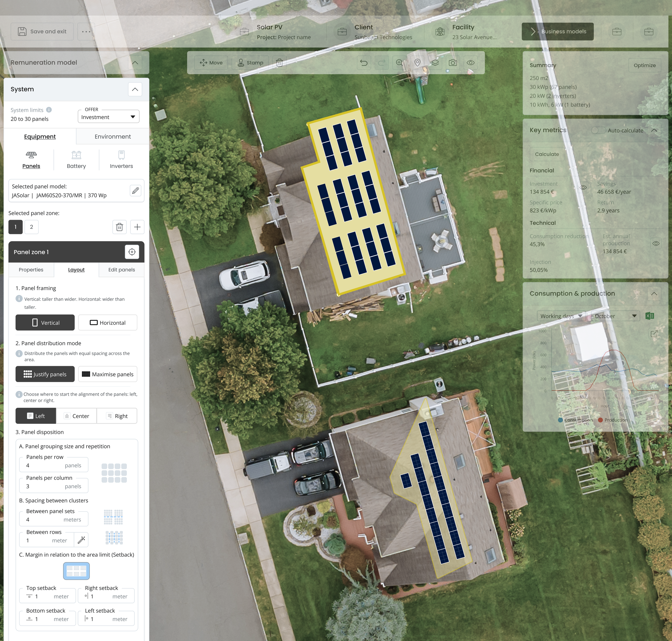Click the camera screenshot icon
Screen dimensions: 672x641
[453, 63]
